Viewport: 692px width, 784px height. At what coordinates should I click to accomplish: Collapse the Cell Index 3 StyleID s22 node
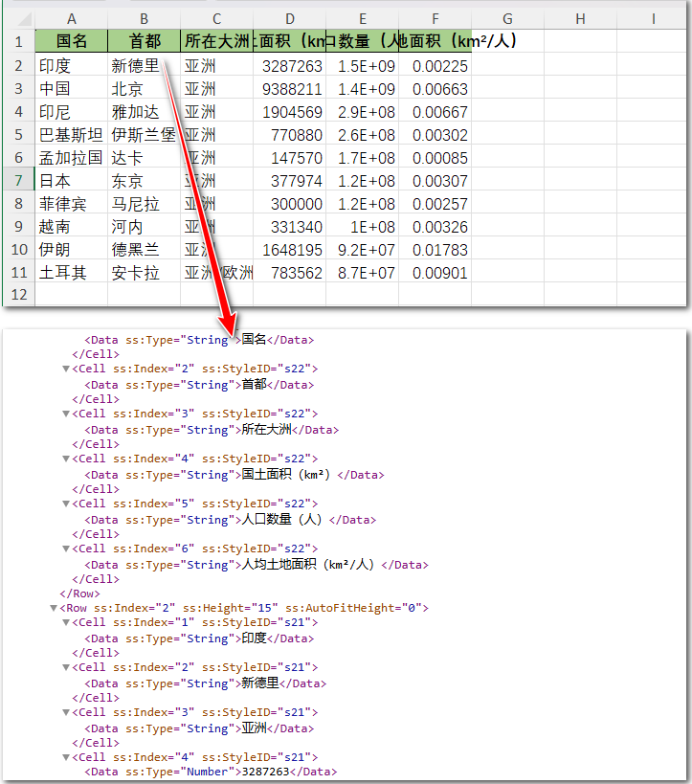point(65,414)
